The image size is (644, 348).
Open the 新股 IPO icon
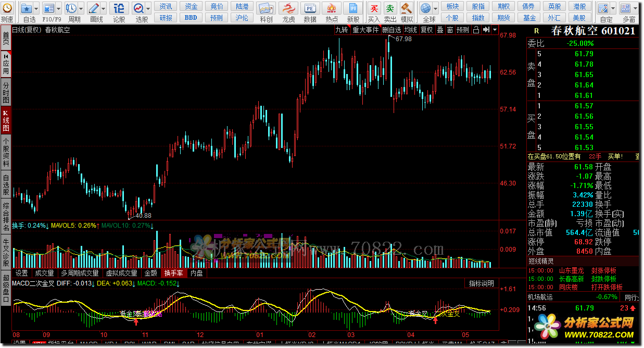353,8
